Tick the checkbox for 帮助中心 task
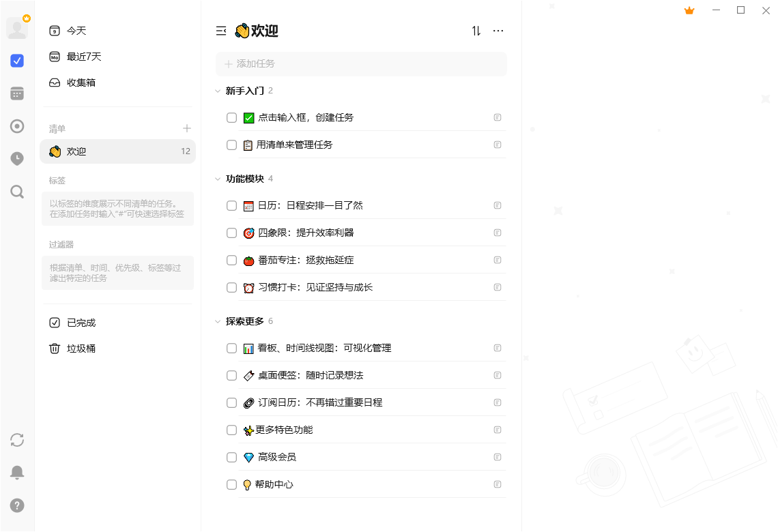The height and width of the screenshot is (532, 778). pos(231,484)
